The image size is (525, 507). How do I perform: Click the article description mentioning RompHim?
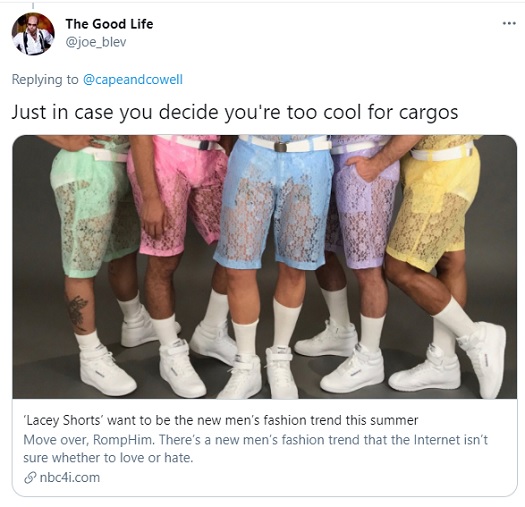(x=255, y=448)
